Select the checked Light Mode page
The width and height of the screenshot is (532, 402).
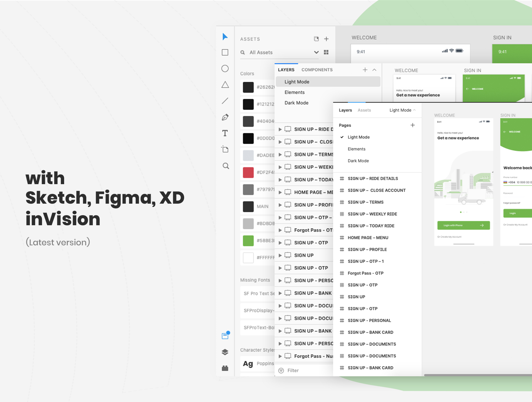[359, 137]
